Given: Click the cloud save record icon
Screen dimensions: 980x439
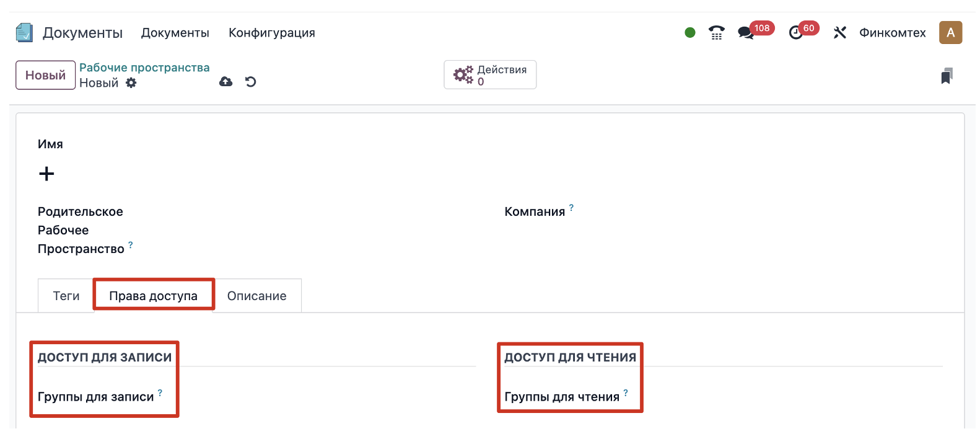Looking at the screenshot, I should click(226, 82).
